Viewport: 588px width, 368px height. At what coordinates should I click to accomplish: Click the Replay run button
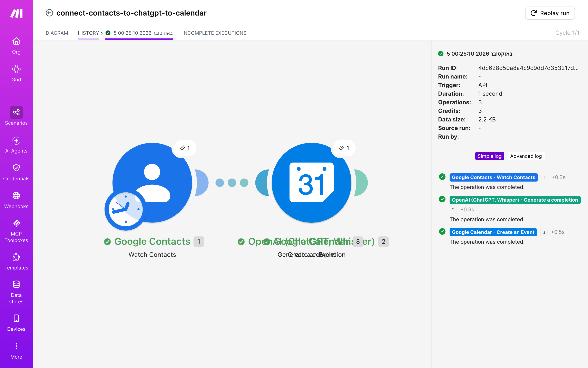point(550,13)
